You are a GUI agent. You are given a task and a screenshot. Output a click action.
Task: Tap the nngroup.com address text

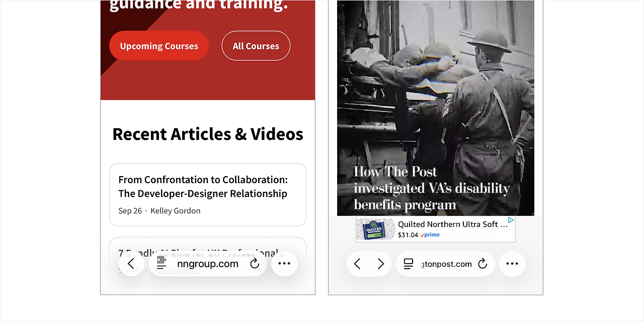(208, 264)
